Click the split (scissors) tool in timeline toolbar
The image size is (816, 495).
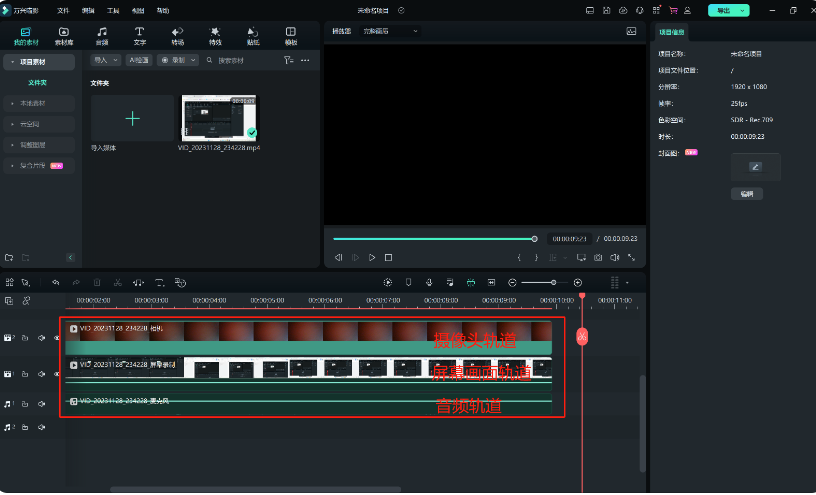[x=118, y=283]
